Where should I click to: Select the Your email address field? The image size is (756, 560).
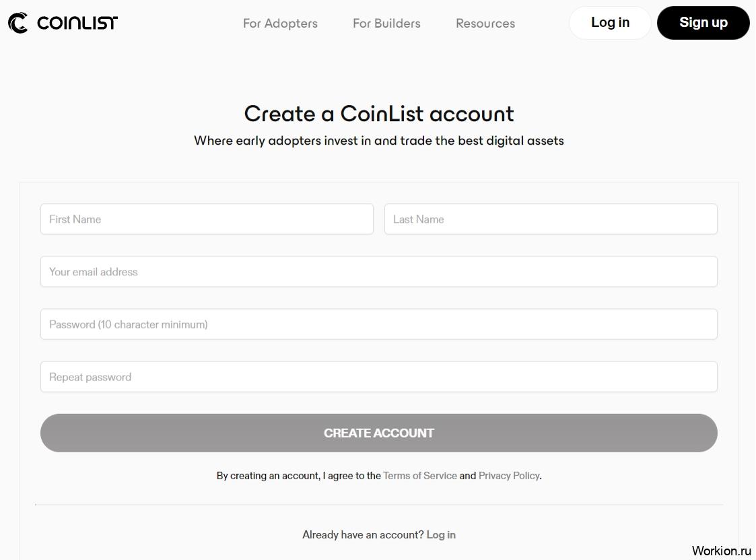click(379, 272)
